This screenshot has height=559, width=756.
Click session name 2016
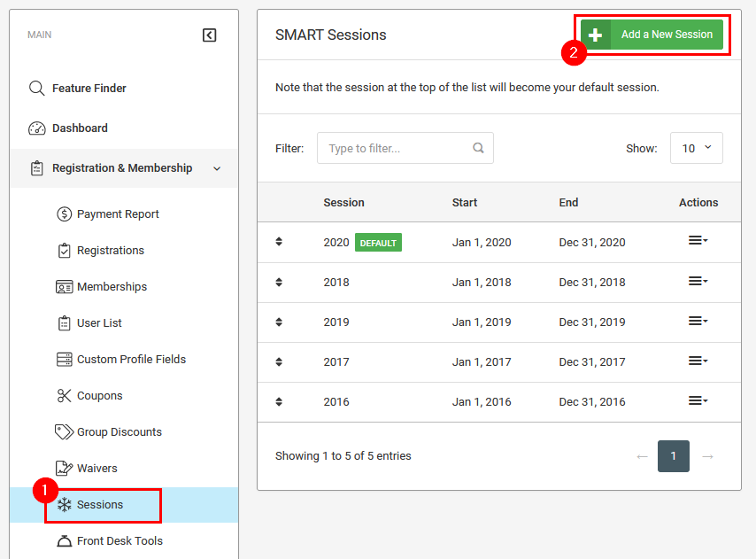pos(336,402)
